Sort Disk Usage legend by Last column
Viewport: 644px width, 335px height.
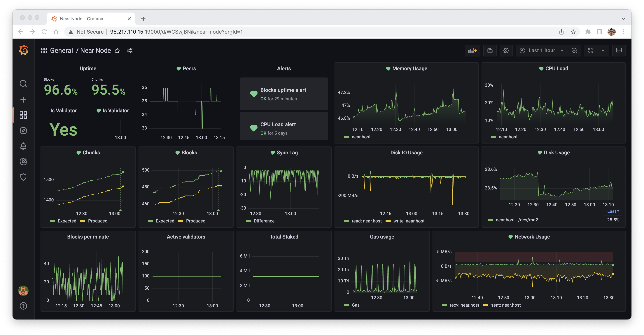point(613,212)
